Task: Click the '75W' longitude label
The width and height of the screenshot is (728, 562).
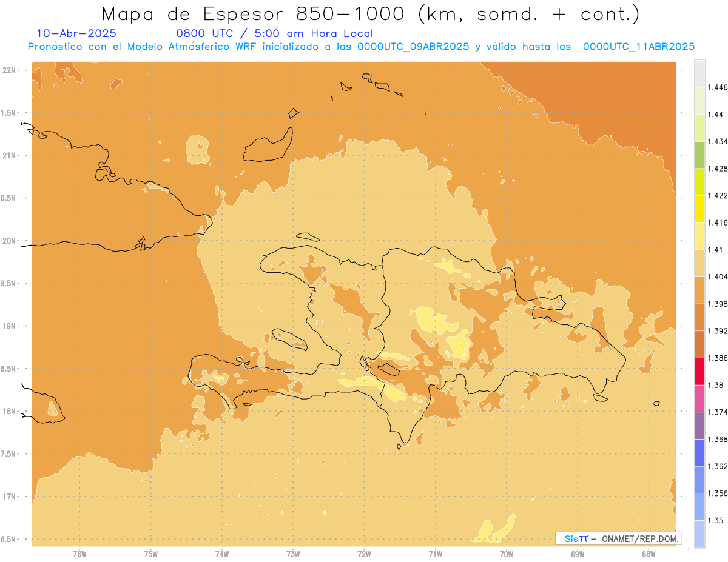Action: [150, 554]
